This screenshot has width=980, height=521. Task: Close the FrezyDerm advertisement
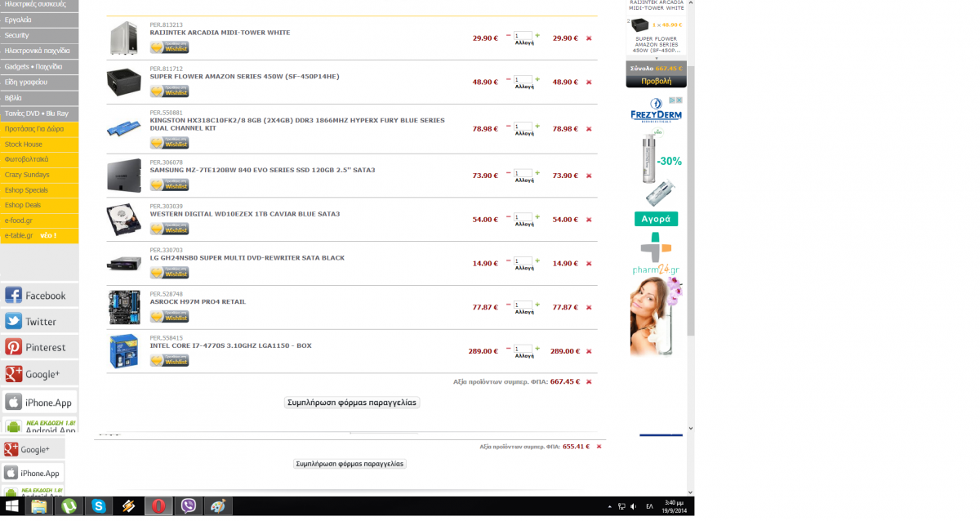click(678, 100)
